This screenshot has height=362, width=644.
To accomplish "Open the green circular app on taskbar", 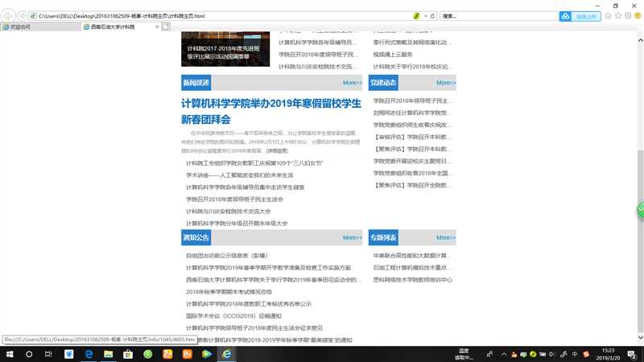I will pyautogui.click(x=148, y=354).
